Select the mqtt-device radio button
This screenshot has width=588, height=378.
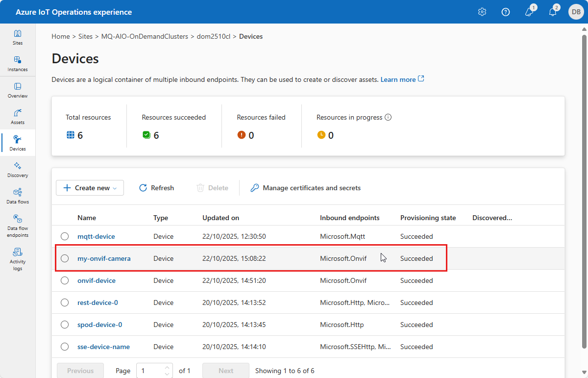pyautogui.click(x=65, y=237)
